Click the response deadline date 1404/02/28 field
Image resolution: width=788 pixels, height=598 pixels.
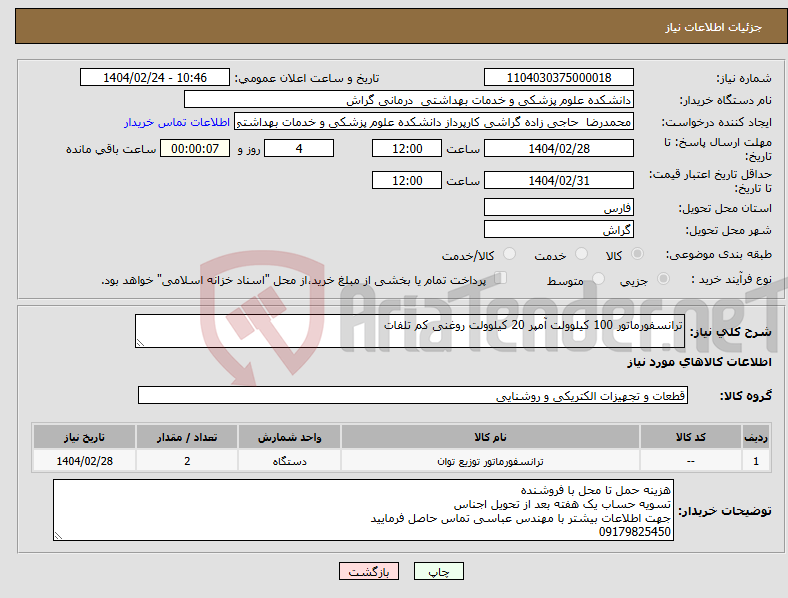(x=558, y=149)
